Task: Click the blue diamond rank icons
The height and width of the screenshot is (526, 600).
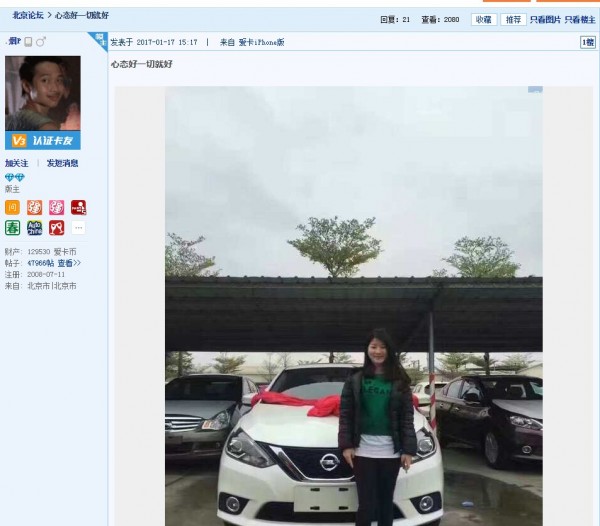Action: coord(15,177)
